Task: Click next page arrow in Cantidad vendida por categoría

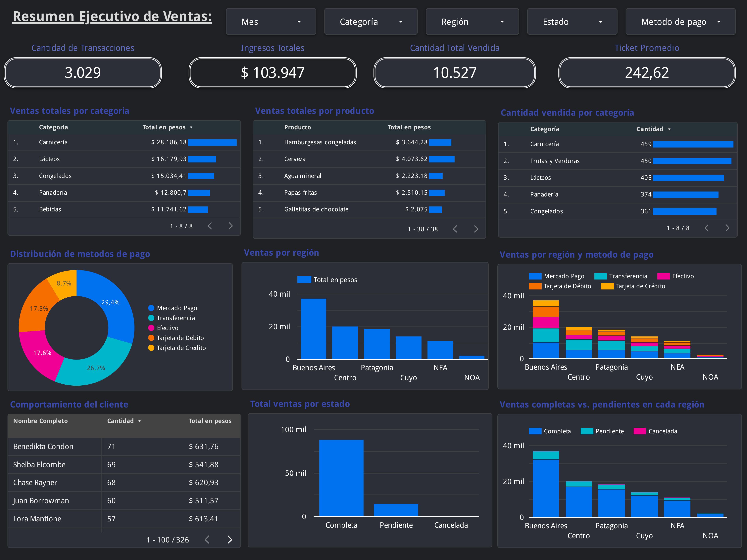Action: coord(728,228)
